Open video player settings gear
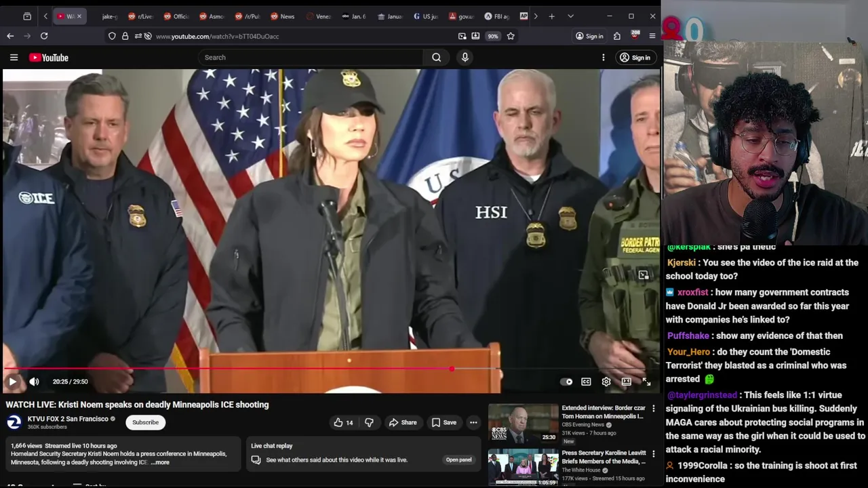Viewport: 868px width, 488px height. (606, 382)
